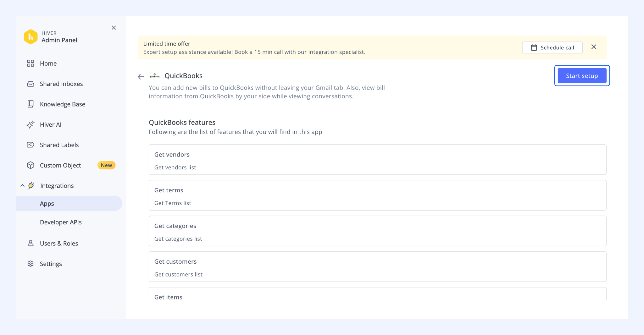
Task: Click the 'Get Terms list' description
Action: click(173, 203)
